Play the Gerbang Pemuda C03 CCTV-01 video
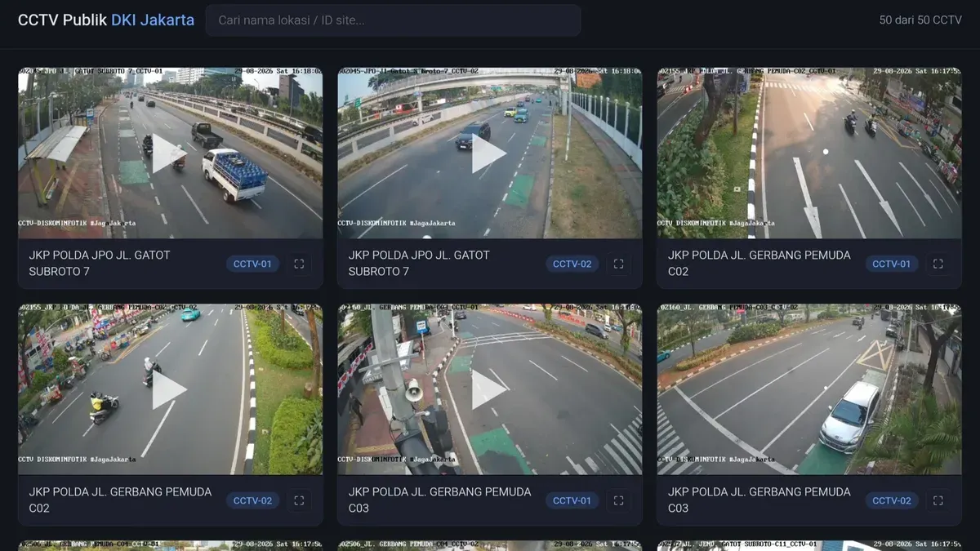Screen dimensions: 980x551 pyautogui.click(x=488, y=391)
